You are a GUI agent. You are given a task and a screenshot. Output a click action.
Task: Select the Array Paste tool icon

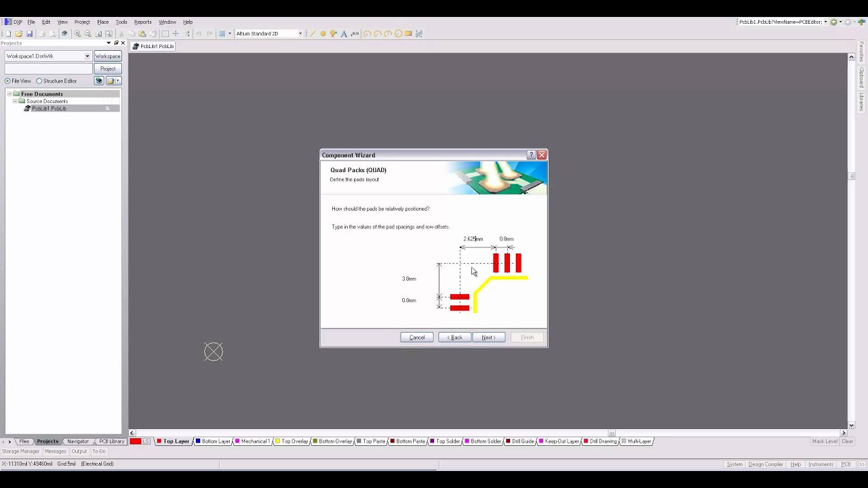[x=419, y=33]
